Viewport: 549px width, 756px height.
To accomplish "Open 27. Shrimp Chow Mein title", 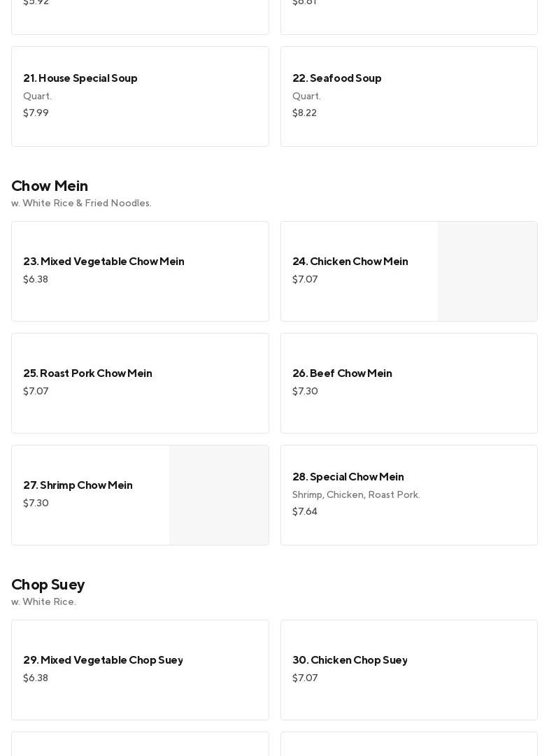I will pos(78,485).
